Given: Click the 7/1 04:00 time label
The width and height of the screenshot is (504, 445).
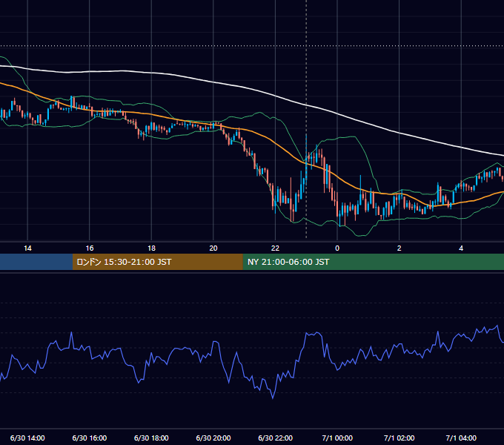Looking at the screenshot, I should coord(461,438).
